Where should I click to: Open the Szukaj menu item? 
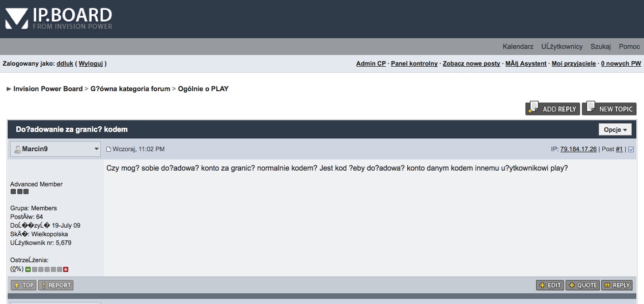pyautogui.click(x=600, y=46)
